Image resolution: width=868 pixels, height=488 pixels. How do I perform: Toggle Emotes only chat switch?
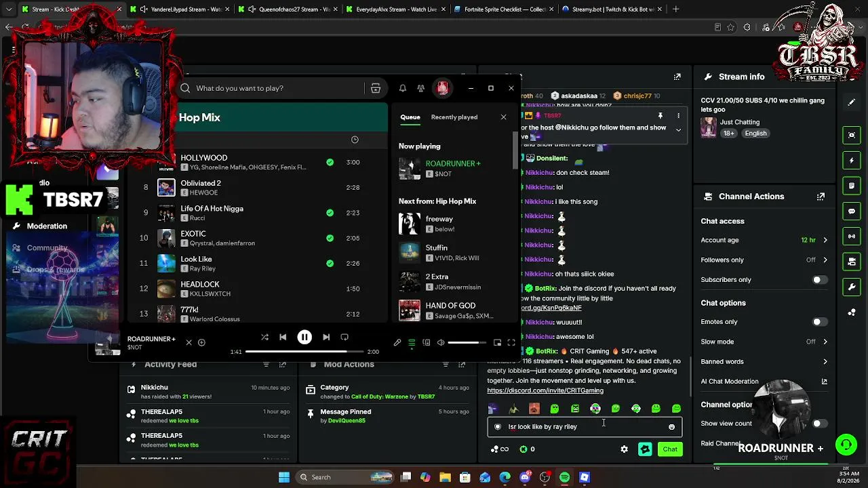click(819, 322)
